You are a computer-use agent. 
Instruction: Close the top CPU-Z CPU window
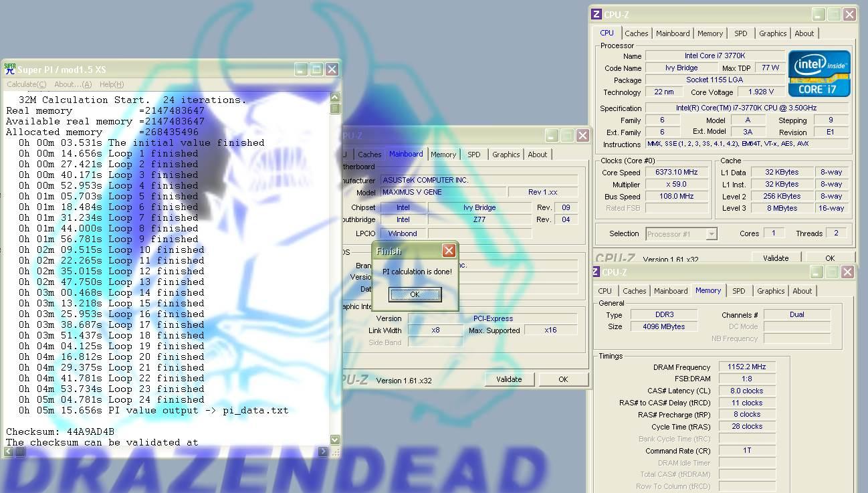(x=849, y=14)
